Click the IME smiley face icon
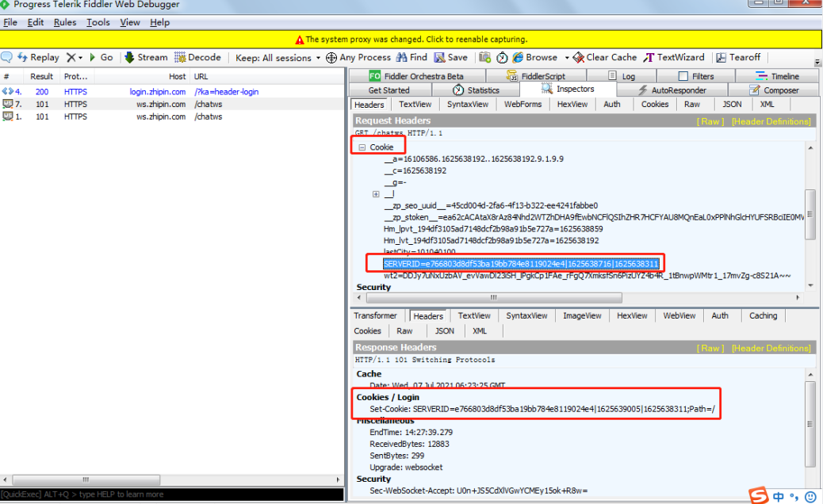Screen dimensions: 823x504 (x=810, y=497)
